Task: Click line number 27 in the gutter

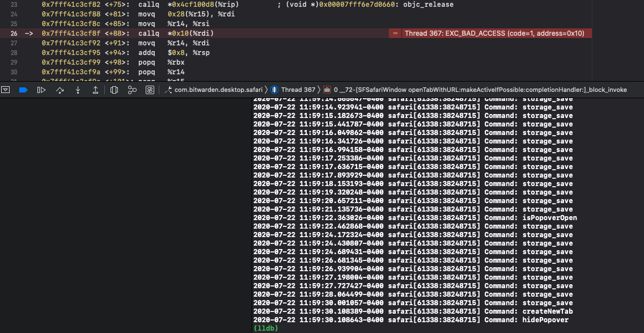Action: [14, 43]
